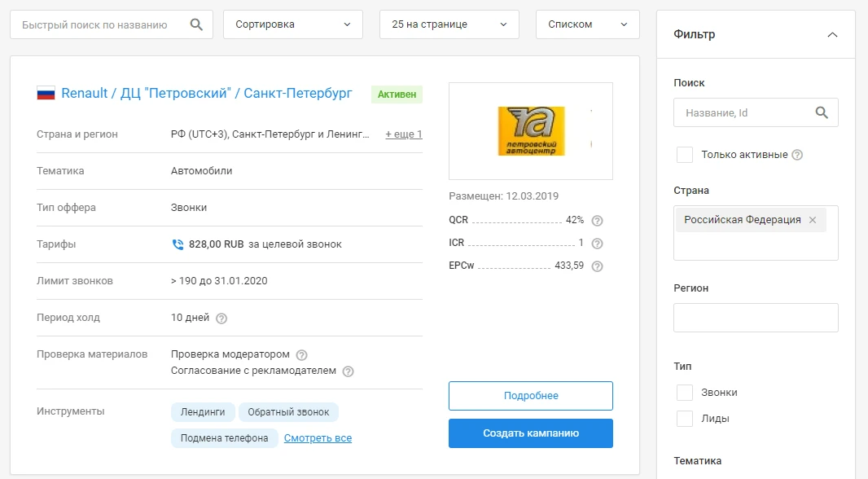Open the Сортировка dropdown
Viewport: 868px width, 479px height.
click(x=293, y=24)
